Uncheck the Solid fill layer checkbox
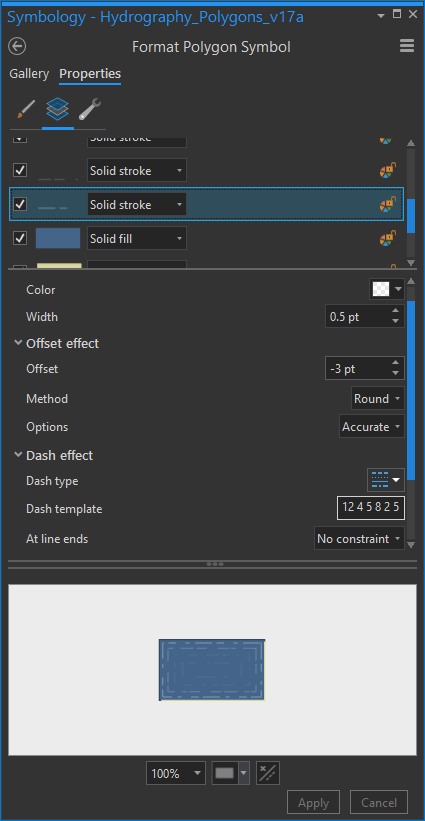This screenshot has width=425, height=821. coord(20,238)
